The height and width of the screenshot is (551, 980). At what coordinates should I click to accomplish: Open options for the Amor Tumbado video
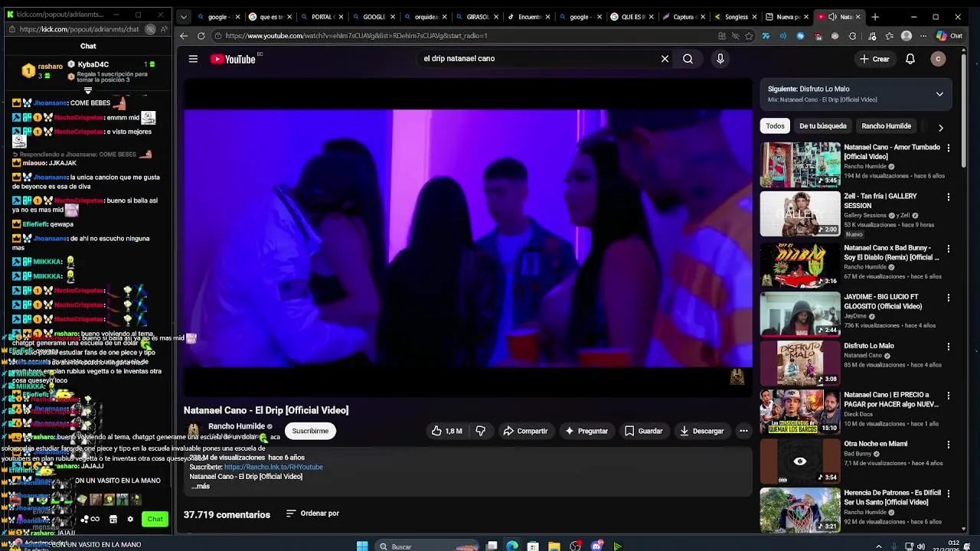[x=949, y=148]
